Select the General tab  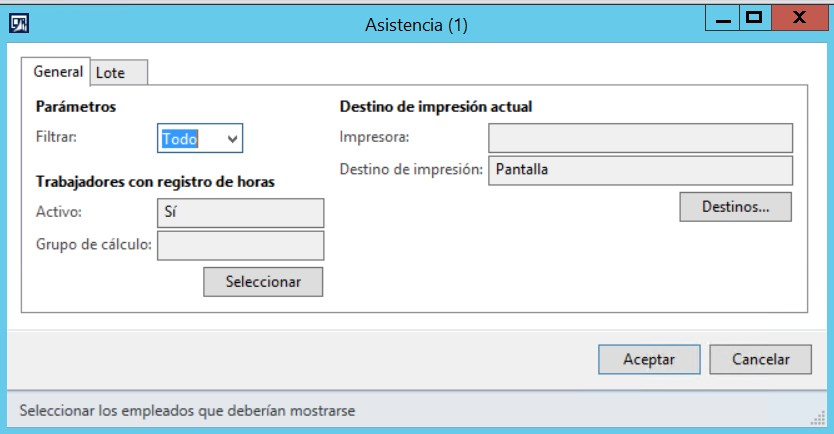56,71
